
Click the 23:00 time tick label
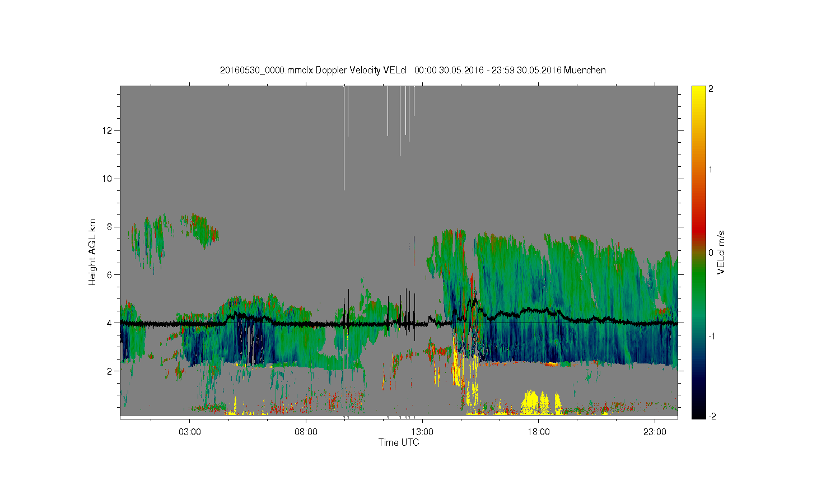pos(655,432)
